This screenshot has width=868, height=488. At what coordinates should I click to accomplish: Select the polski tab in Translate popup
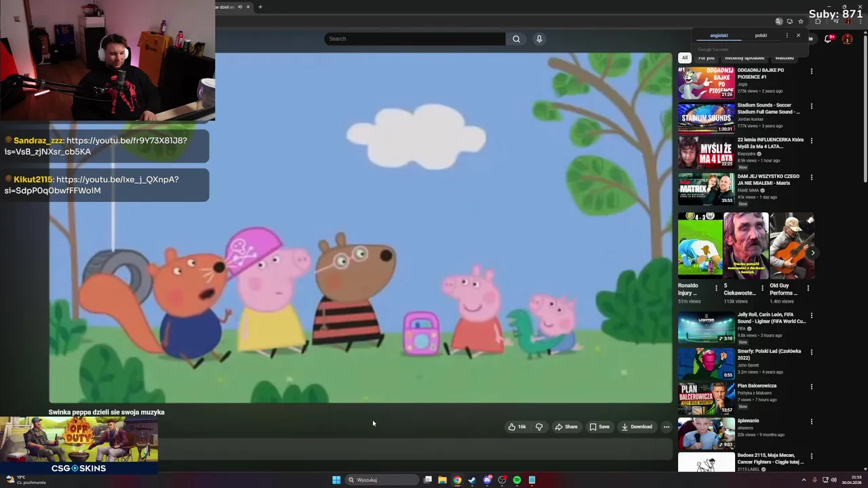pyautogui.click(x=761, y=36)
